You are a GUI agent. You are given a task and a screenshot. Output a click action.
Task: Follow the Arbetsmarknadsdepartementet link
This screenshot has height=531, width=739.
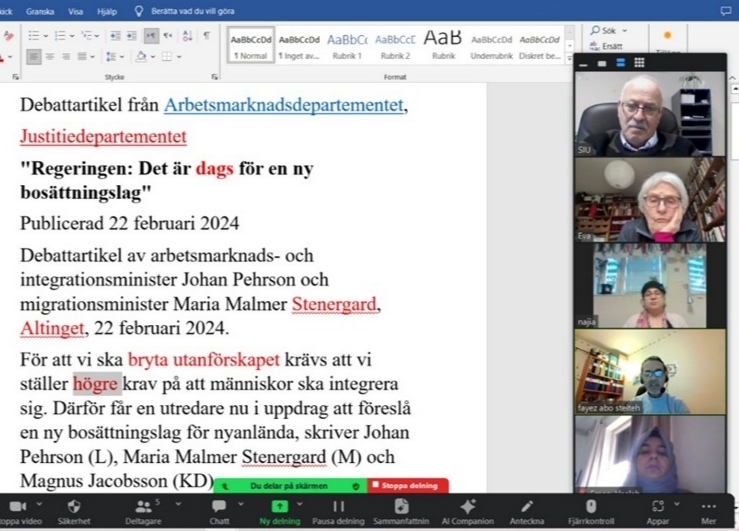284,105
